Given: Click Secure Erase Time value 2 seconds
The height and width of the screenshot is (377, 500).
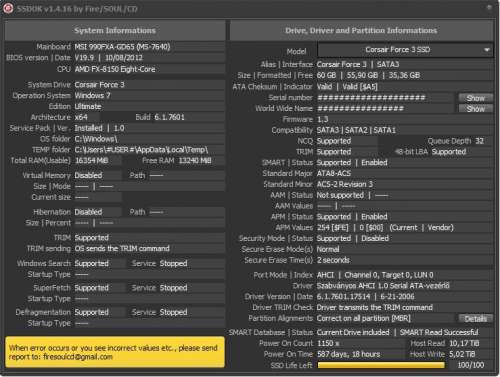Looking at the screenshot, I should pos(333,260).
